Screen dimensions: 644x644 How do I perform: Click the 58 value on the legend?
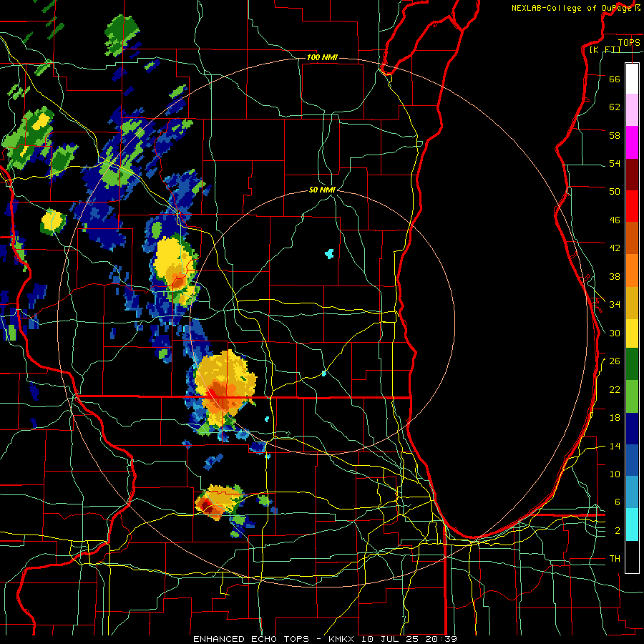615,135
